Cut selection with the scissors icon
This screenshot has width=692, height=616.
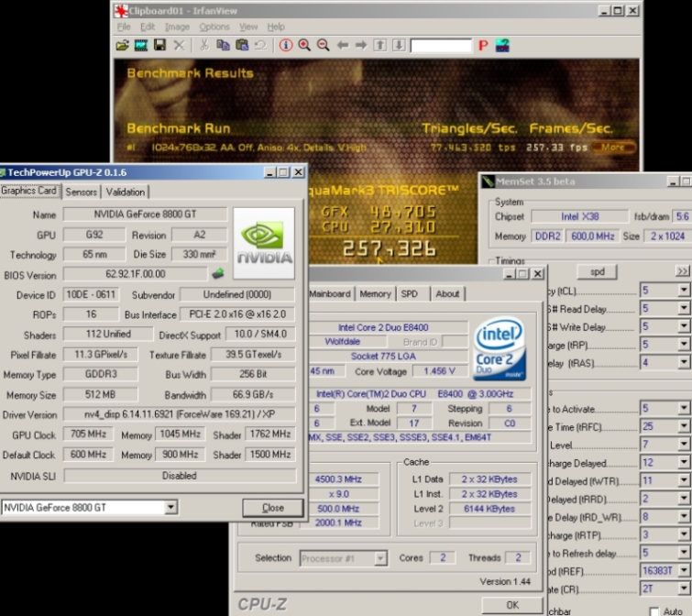(203, 45)
